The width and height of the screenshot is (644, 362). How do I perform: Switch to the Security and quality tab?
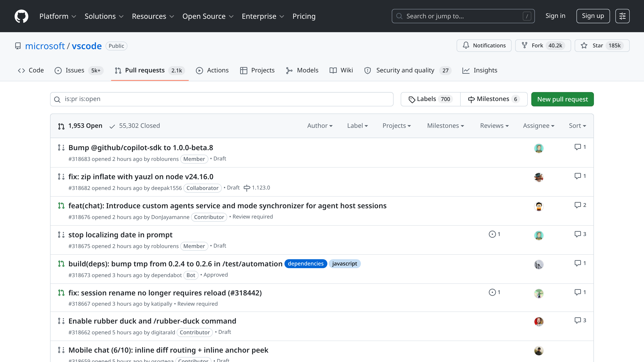tap(408, 70)
